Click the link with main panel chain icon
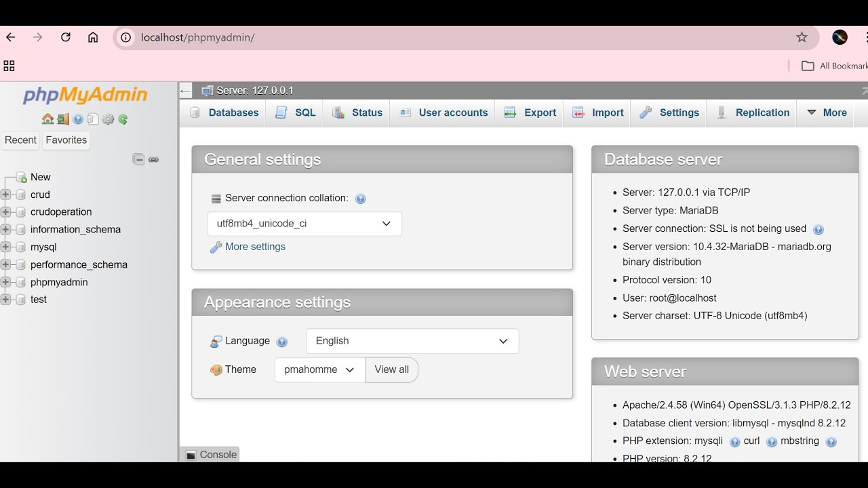 [x=154, y=160]
